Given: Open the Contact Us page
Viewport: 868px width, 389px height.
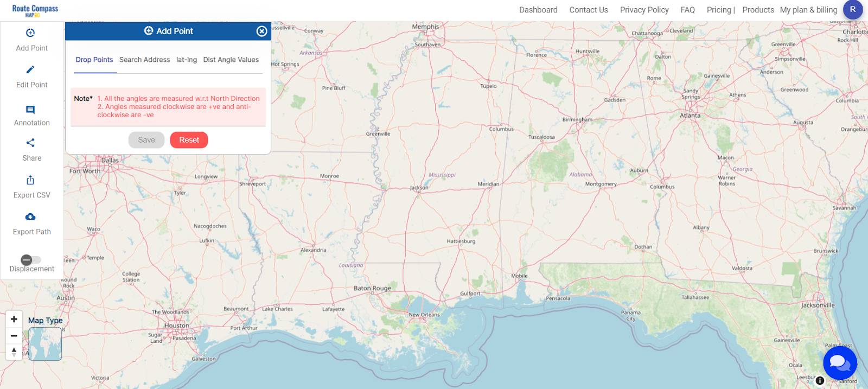Looking at the screenshot, I should 589,10.
